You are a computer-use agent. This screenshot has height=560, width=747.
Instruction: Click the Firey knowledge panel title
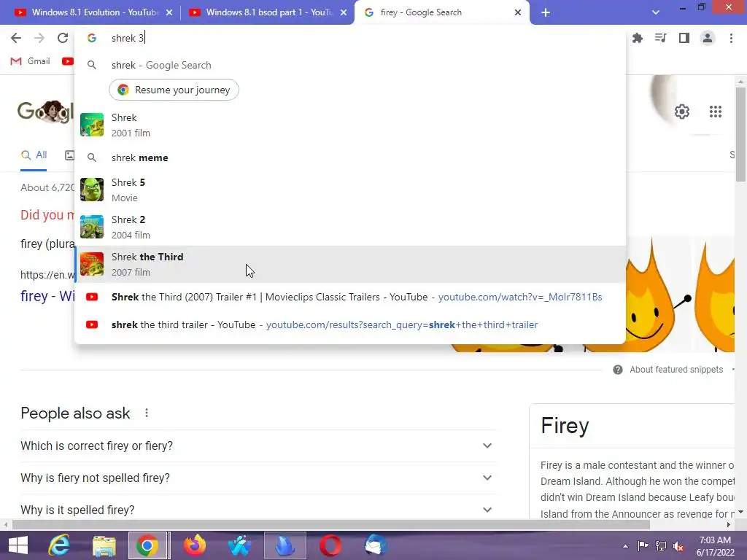coord(565,425)
